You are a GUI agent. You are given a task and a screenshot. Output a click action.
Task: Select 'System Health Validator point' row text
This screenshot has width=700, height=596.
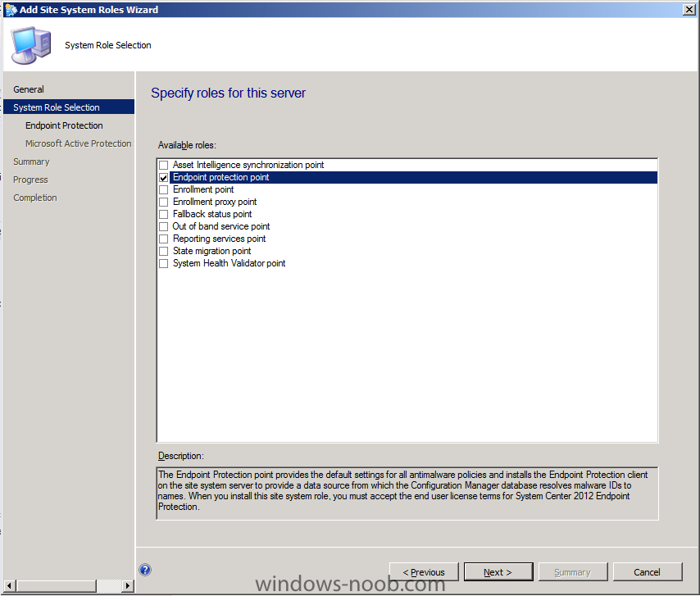point(229,263)
